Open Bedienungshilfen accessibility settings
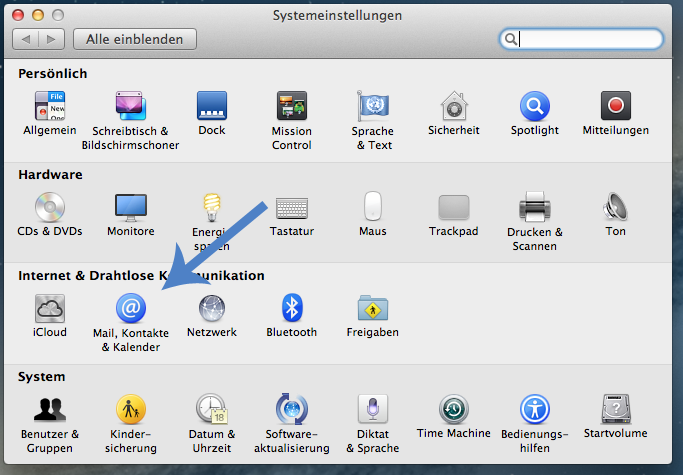The image size is (683, 475). tap(534, 410)
